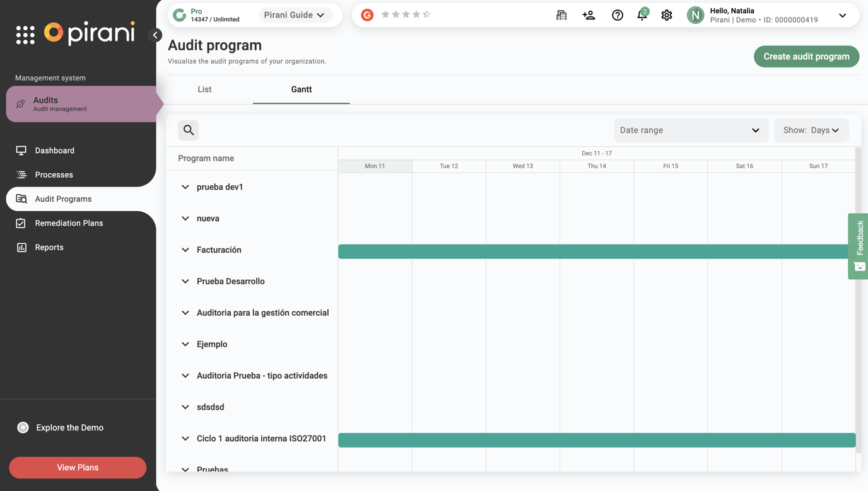
Task: Open the Processes section
Action: (21, 175)
